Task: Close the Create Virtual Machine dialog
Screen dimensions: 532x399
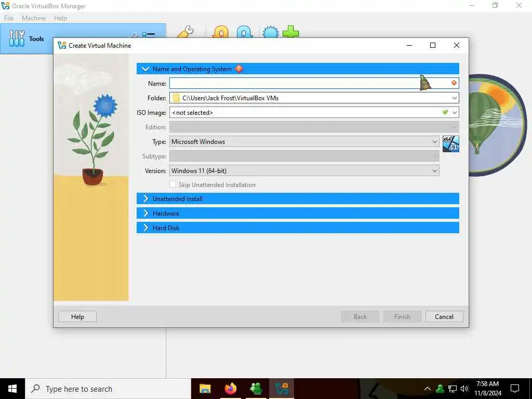Action: (x=456, y=45)
